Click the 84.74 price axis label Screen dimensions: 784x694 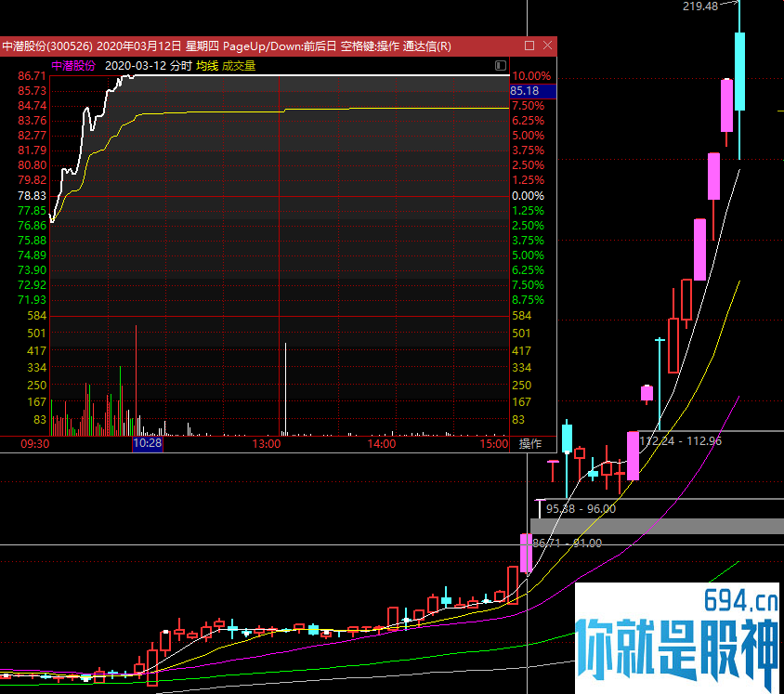pyautogui.click(x=32, y=106)
